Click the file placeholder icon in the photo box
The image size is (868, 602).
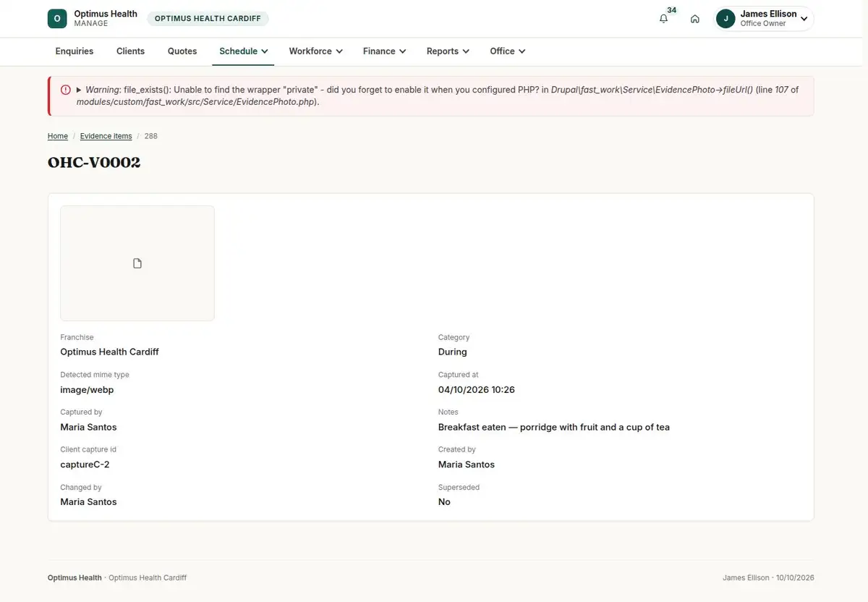coord(137,263)
